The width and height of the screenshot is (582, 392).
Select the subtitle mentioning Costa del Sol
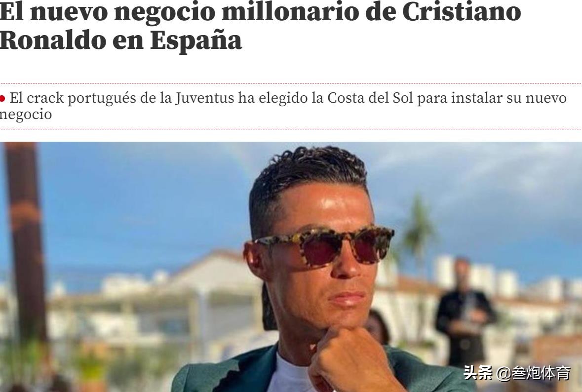tap(283, 106)
